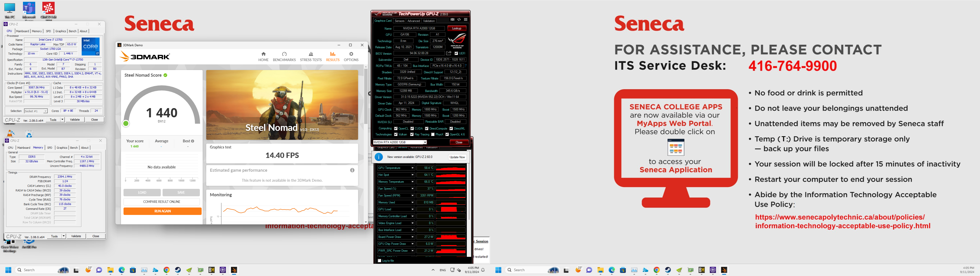Switch to SPD tab in upper CPU-Z
This screenshot has height=276, width=980.
pos(48,31)
